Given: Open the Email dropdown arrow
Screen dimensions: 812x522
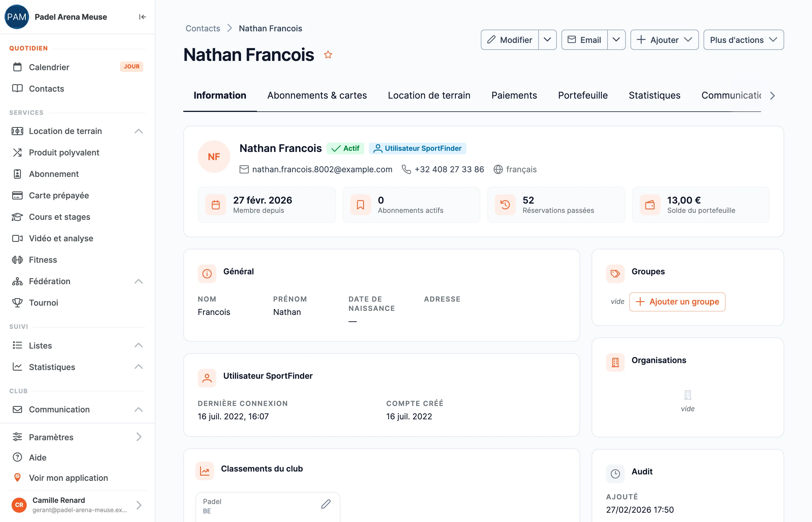Looking at the screenshot, I should [617, 40].
